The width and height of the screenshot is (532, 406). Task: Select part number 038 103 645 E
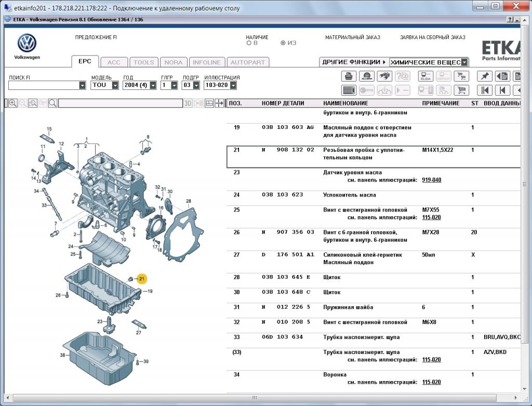[x=286, y=277]
